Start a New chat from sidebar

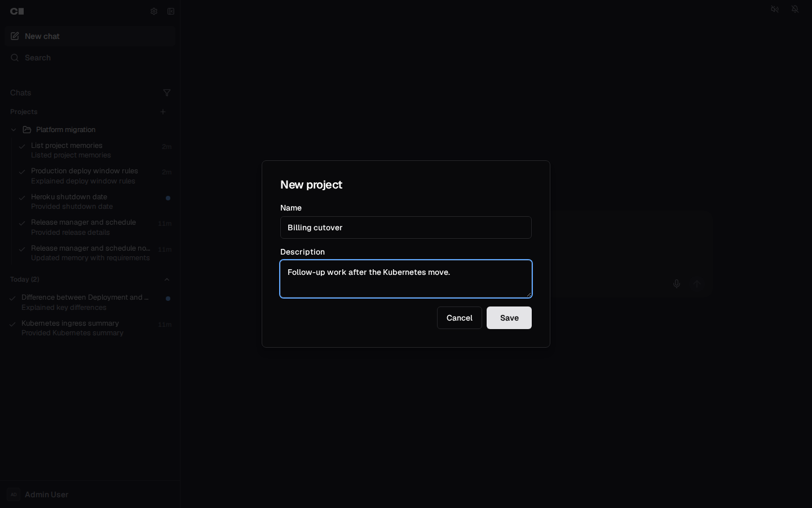click(90, 36)
